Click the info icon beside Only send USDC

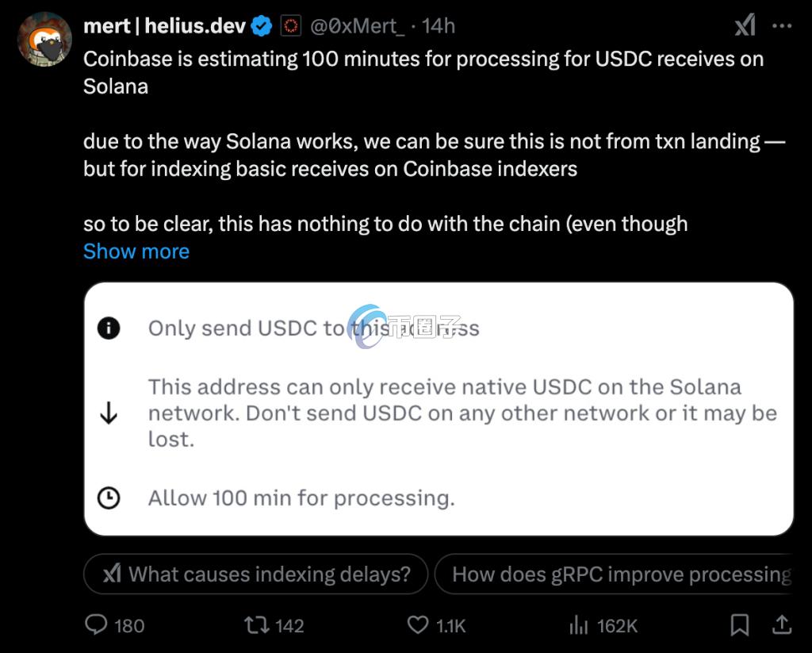click(109, 328)
